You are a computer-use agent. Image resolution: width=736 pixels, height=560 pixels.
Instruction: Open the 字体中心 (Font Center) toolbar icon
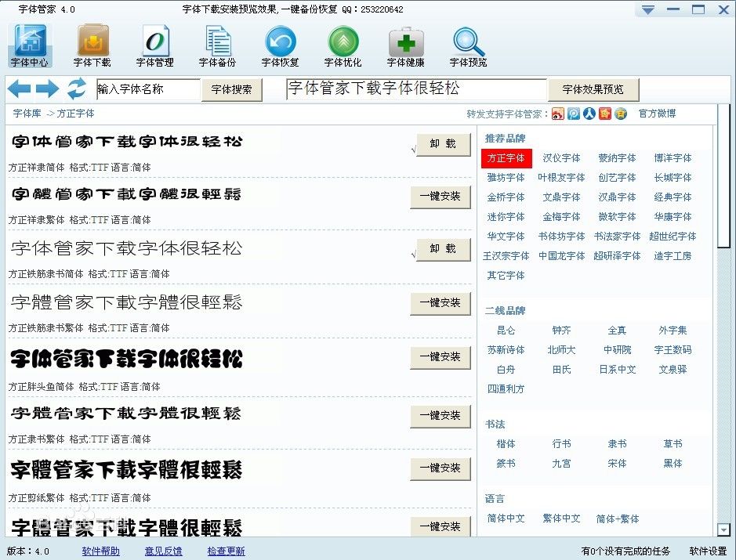tap(30, 43)
